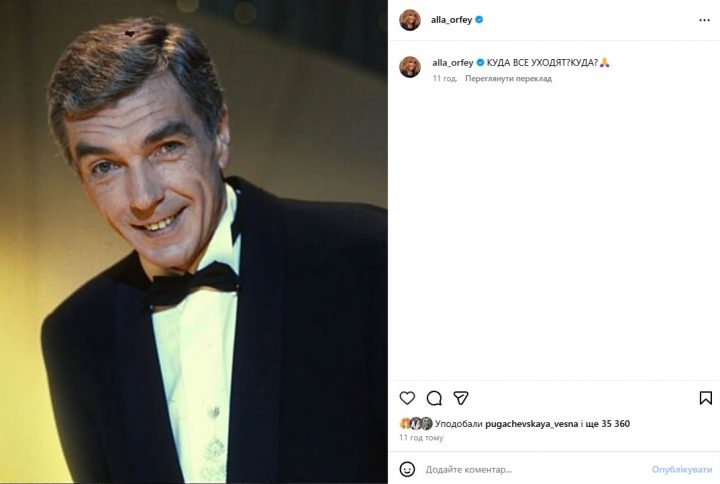
Task: Open alla_orfey profile from header username
Action: pyautogui.click(x=452, y=19)
